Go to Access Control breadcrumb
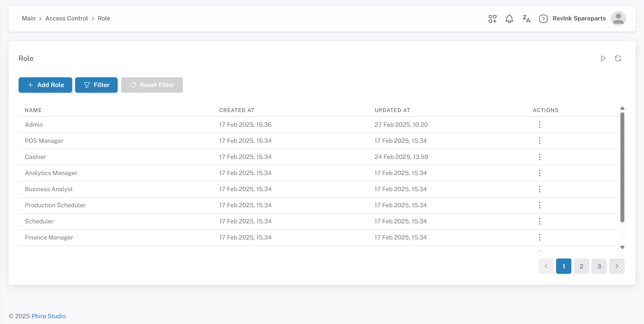 (x=67, y=18)
